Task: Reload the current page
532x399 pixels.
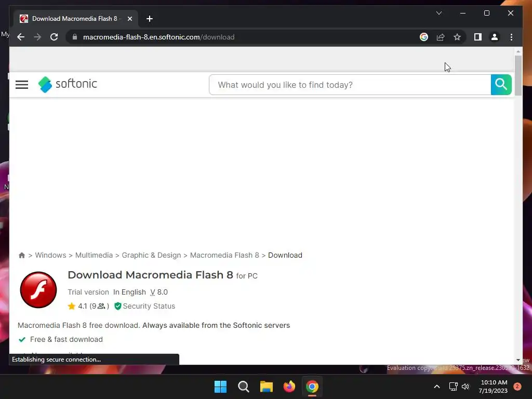Action: coord(54,37)
